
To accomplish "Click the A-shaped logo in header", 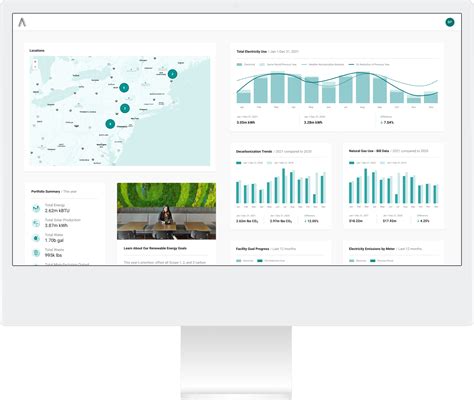I will tap(22, 22).
